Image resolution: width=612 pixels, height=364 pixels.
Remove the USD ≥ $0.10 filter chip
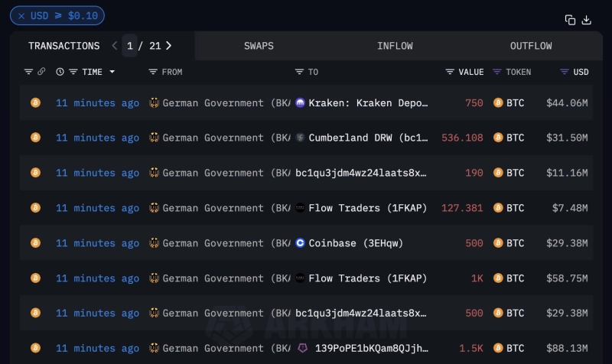[21, 16]
